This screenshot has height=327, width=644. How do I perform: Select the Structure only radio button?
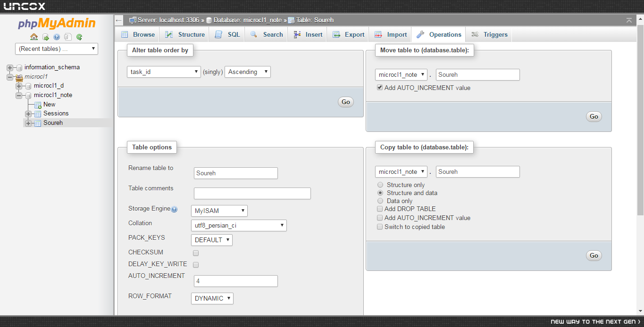pyautogui.click(x=380, y=185)
